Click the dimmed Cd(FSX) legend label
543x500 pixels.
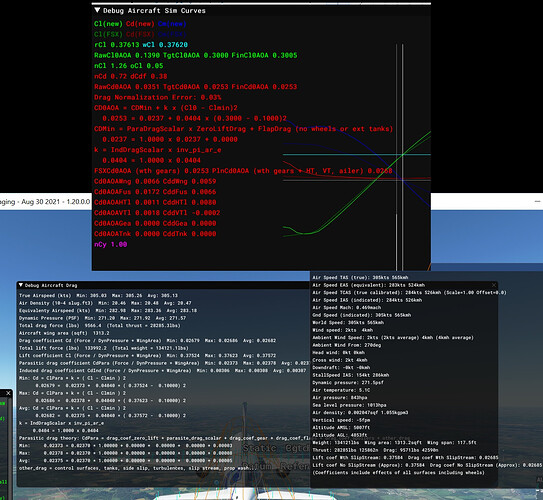[x=140, y=34]
